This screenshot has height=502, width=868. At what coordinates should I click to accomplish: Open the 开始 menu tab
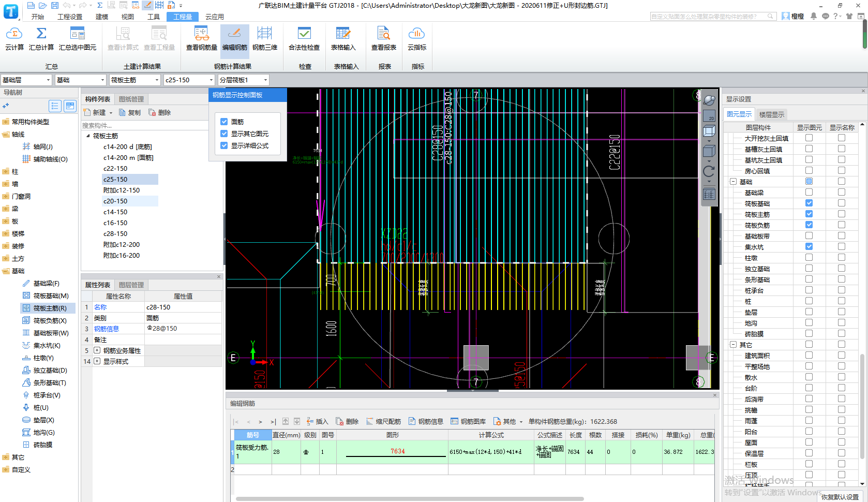point(37,17)
